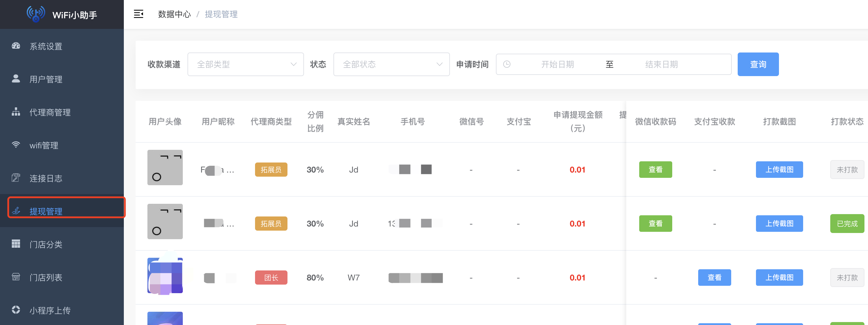
Task: Click blue 查看 in the 团长 W7 row
Action: coord(714,278)
